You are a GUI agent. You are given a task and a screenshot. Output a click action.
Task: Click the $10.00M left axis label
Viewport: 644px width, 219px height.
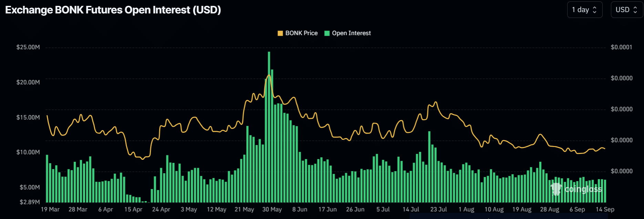tap(28, 152)
